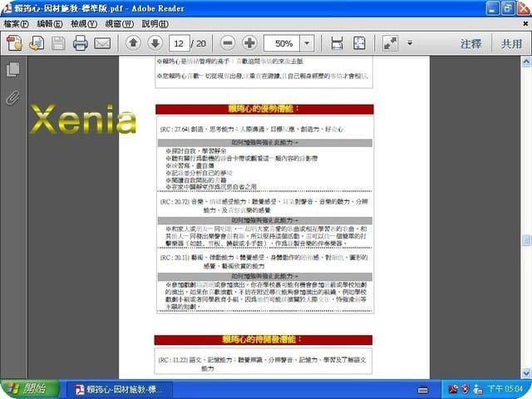Open the 共用 share pane
Screen dimensions: 532x399
pos(512,43)
